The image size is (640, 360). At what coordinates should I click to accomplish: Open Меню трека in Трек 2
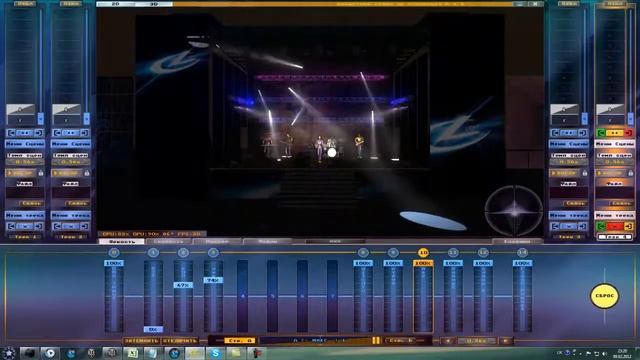pos(71,215)
